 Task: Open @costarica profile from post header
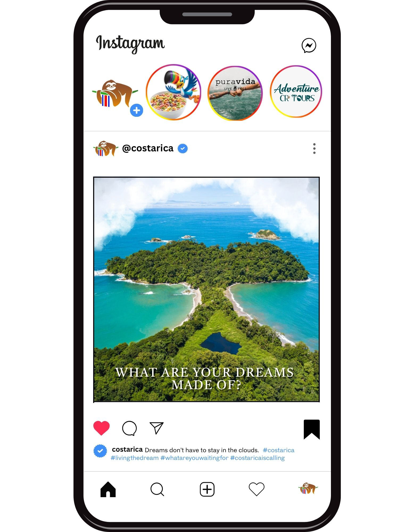pyautogui.click(x=148, y=148)
